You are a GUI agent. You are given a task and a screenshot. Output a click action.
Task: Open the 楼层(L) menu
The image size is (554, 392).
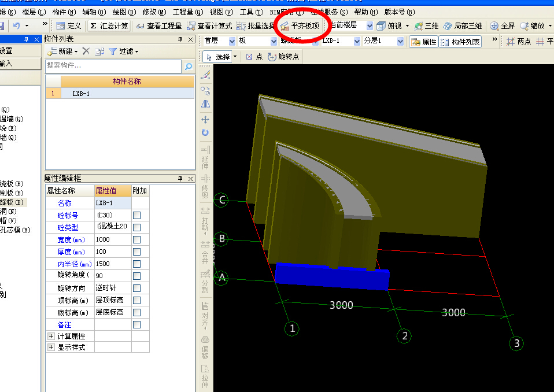34,12
